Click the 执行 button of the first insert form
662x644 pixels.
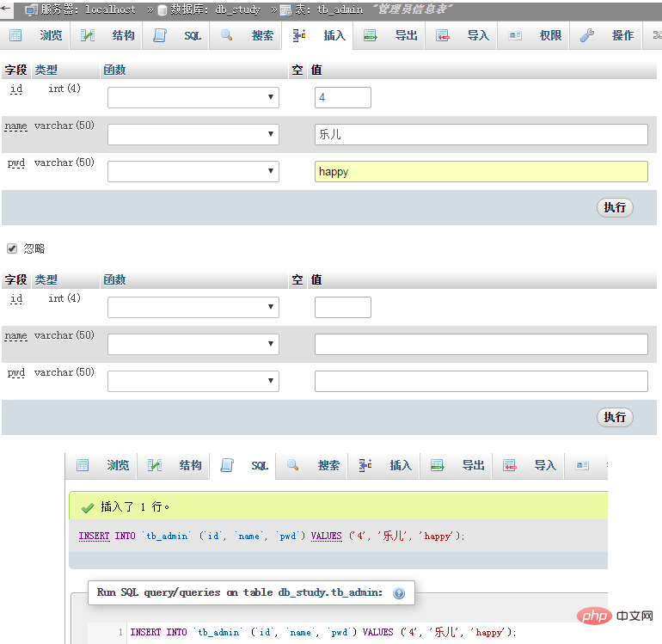tap(615, 207)
